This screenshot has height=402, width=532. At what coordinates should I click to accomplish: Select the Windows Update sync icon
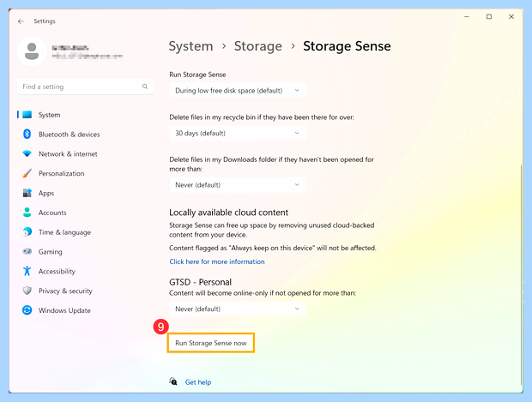[x=27, y=310]
